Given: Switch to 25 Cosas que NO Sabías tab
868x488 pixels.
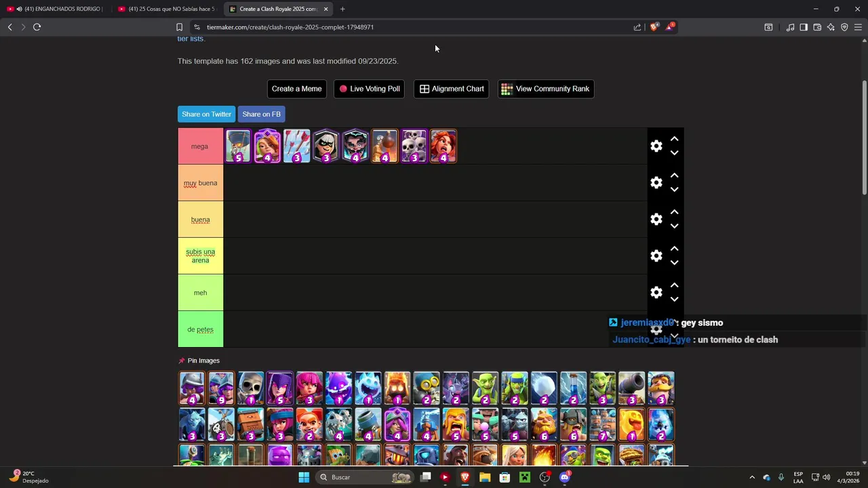Looking at the screenshot, I should [x=167, y=9].
